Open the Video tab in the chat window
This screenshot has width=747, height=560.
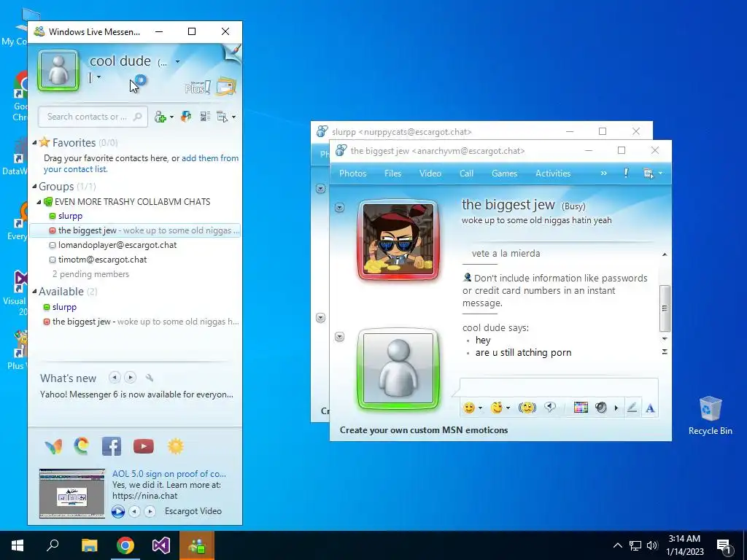(430, 174)
